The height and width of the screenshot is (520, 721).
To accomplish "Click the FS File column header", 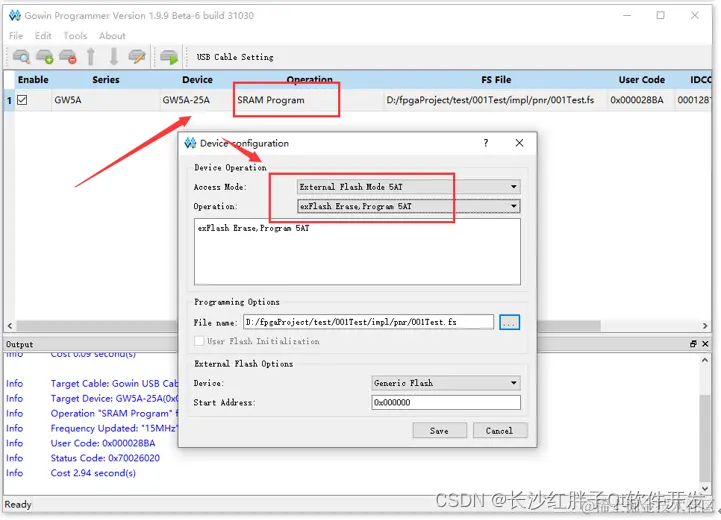I will [x=496, y=80].
